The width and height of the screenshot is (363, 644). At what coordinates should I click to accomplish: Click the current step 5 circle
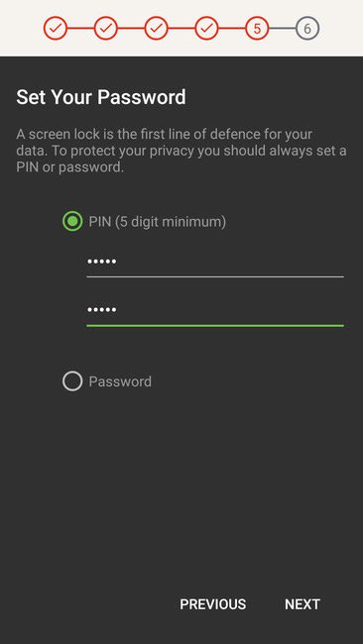[257, 29]
